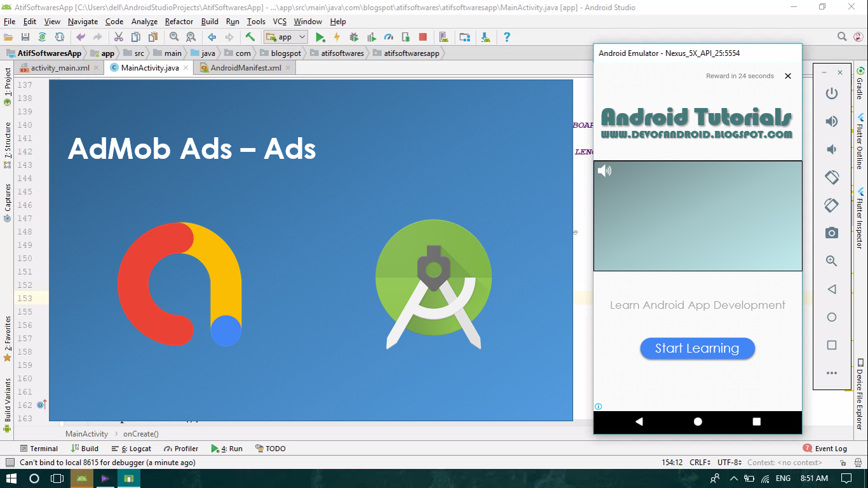Click the emulator volume down icon
The image size is (868, 488).
click(832, 149)
